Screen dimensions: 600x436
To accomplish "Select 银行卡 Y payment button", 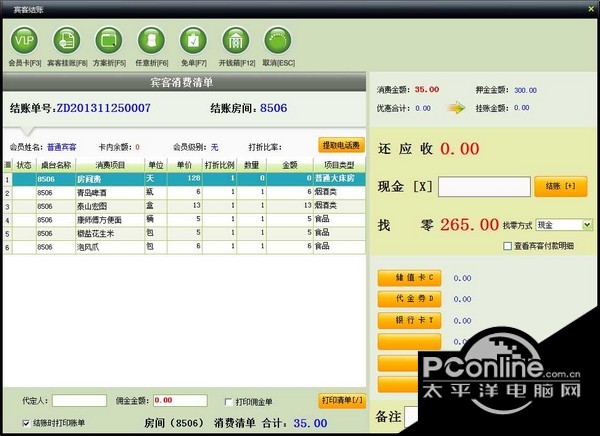I will tap(409, 320).
